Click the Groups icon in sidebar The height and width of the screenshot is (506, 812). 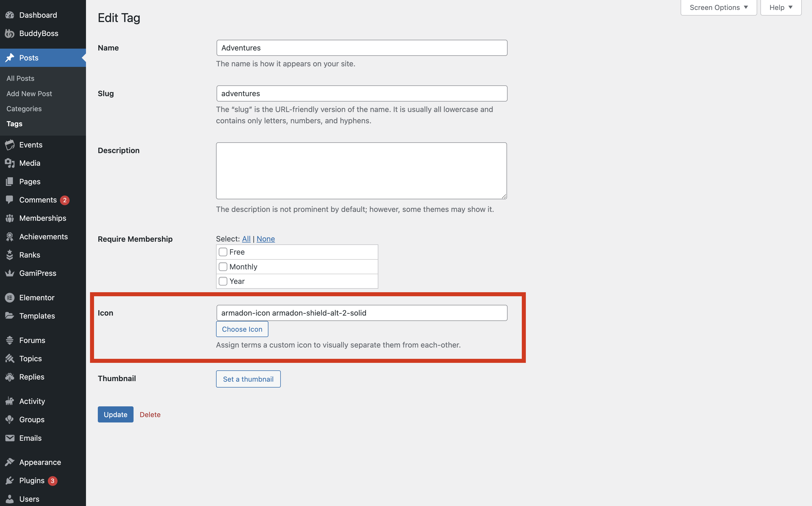10,420
